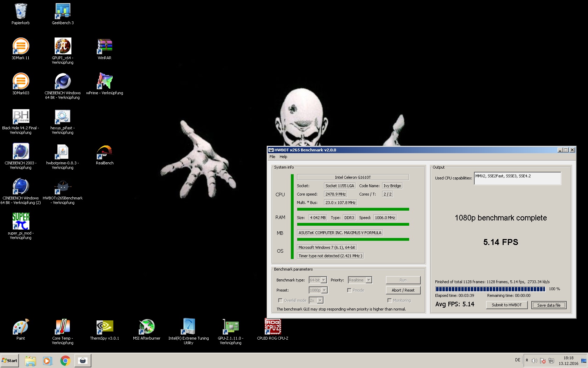Click the DDR3 type field

349,218
